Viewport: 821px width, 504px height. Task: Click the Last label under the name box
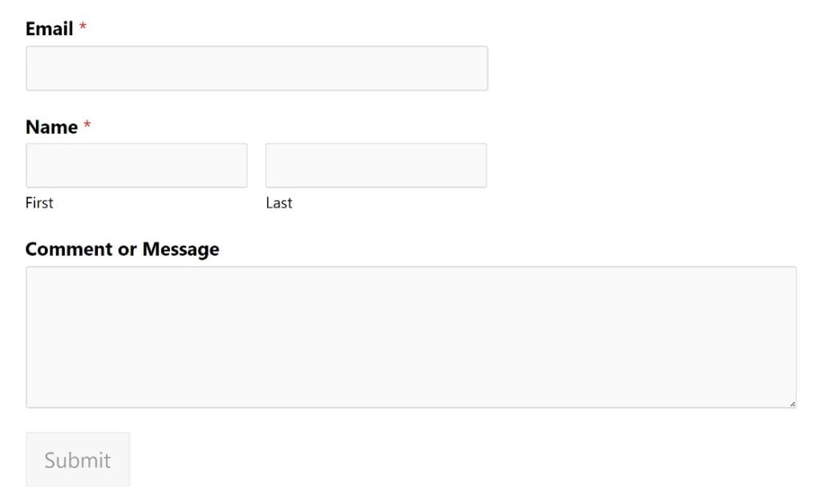click(278, 203)
